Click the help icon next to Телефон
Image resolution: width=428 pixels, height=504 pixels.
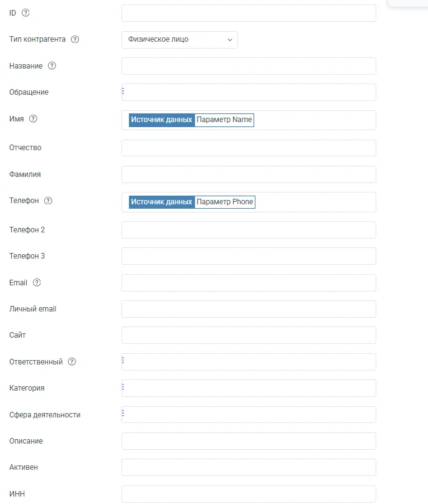point(48,201)
